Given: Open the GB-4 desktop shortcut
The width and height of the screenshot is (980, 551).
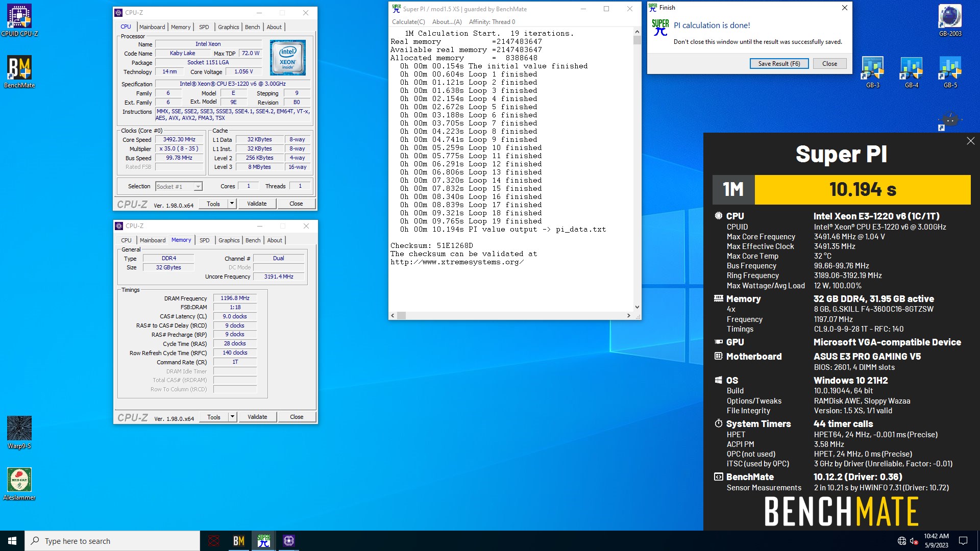Looking at the screenshot, I should coord(912,72).
